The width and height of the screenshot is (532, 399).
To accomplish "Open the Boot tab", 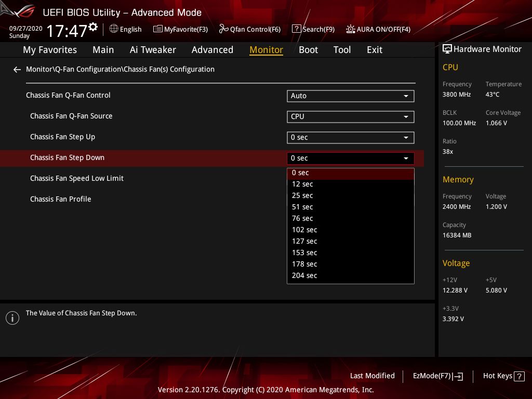I will tap(308, 50).
